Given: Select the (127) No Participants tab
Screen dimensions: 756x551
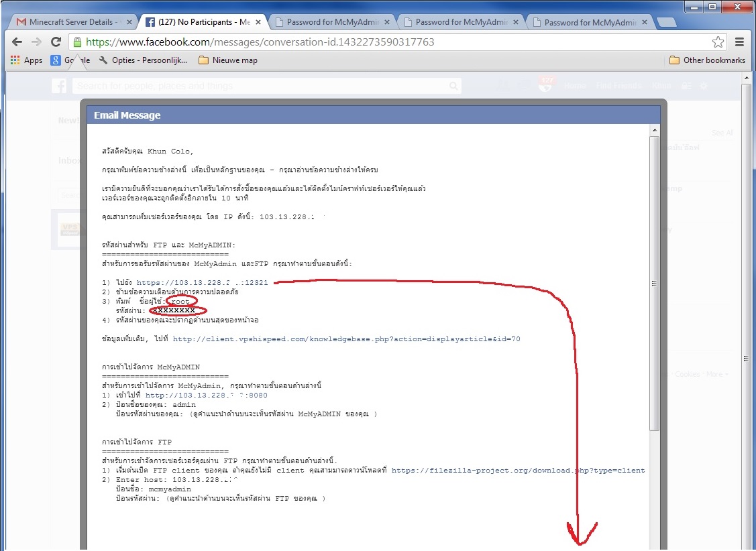Looking at the screenshot, I should pos(203,22).
